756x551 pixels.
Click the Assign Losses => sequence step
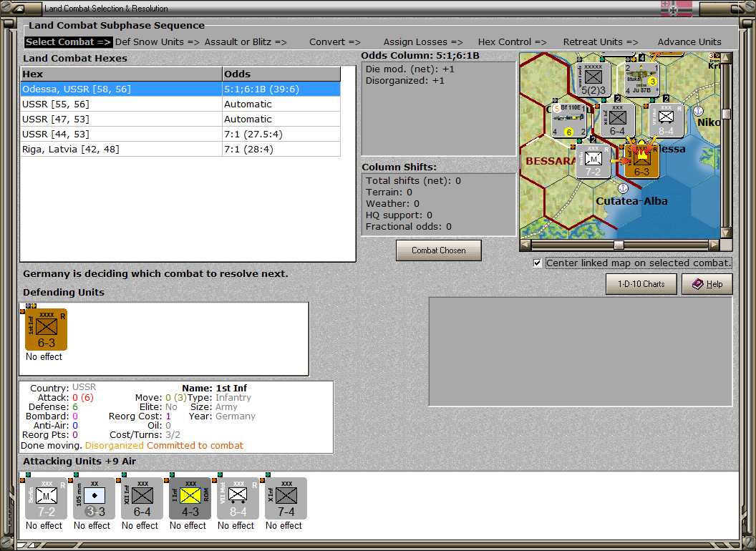(x=423, y=42)
